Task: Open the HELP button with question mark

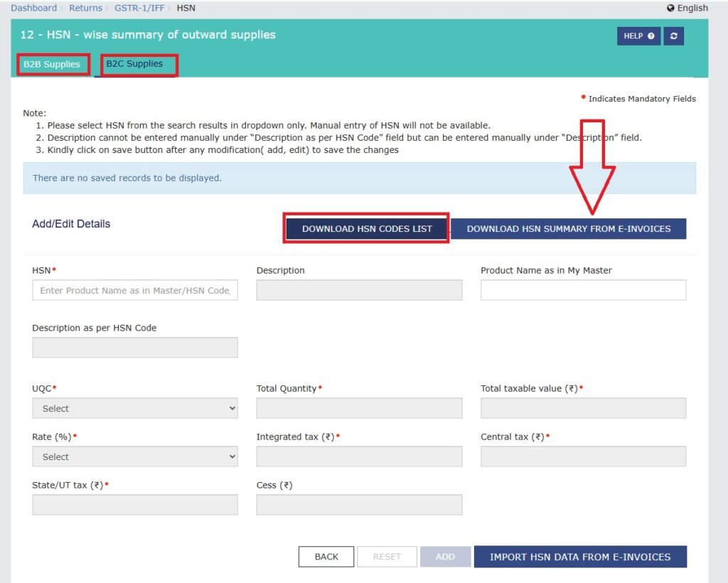Action: (638, 36)
